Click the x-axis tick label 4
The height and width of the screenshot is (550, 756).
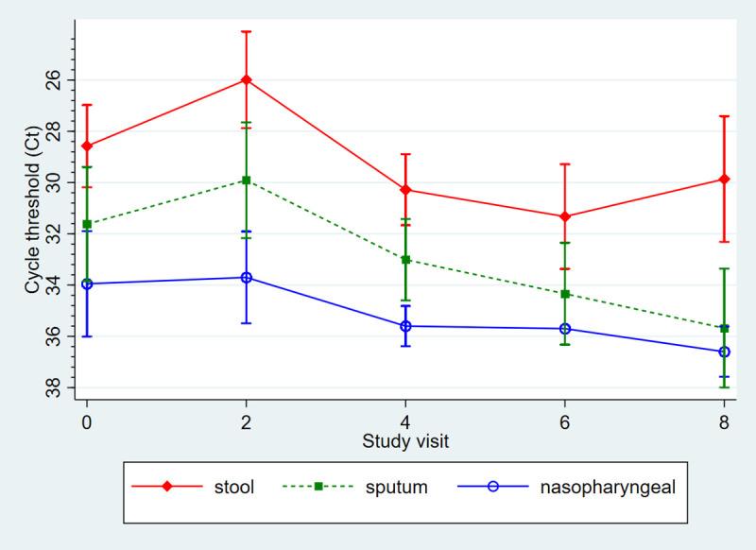(405, 421)
